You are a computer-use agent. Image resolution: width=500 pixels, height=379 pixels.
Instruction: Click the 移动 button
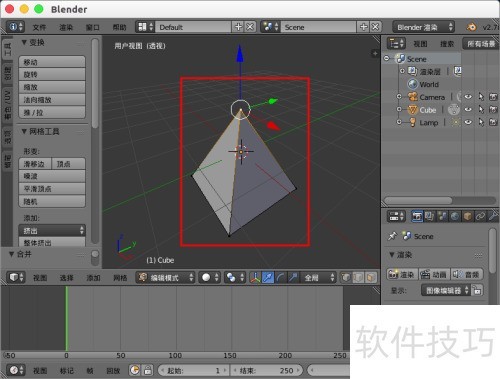(x=52, y=62)
